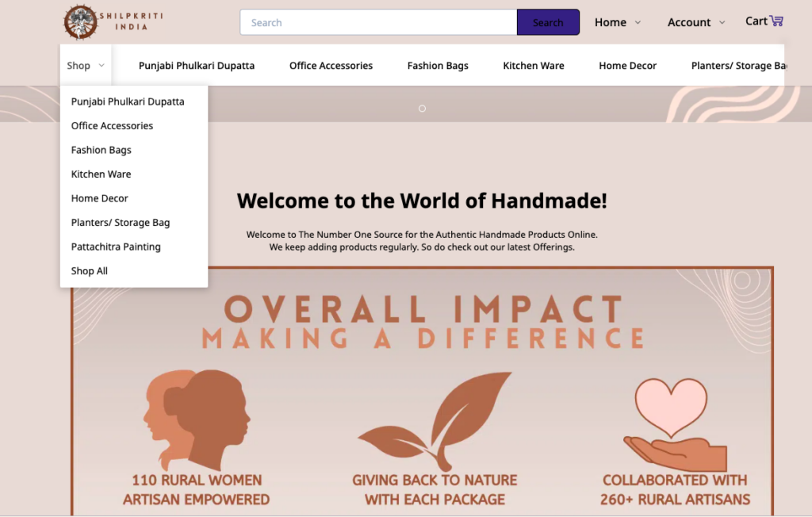Click the heart in hand icon

674,424
